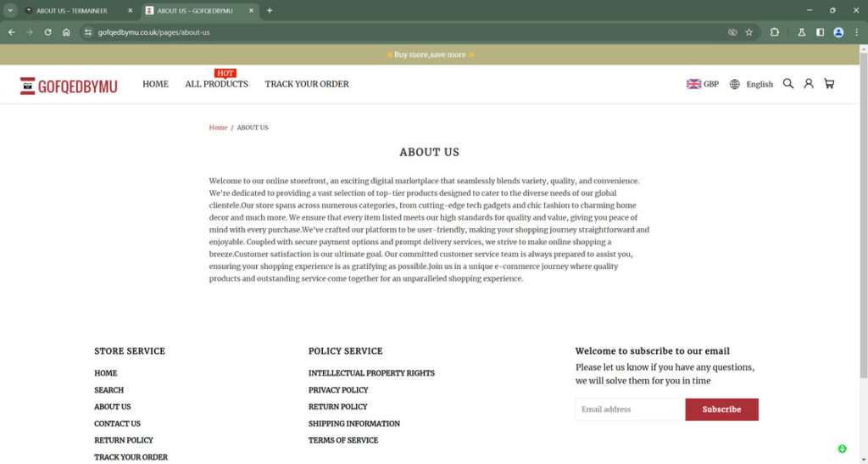Click the Buy more, save more banner
Viewport: 868px width, 464px height.
(x=430, y=55)
